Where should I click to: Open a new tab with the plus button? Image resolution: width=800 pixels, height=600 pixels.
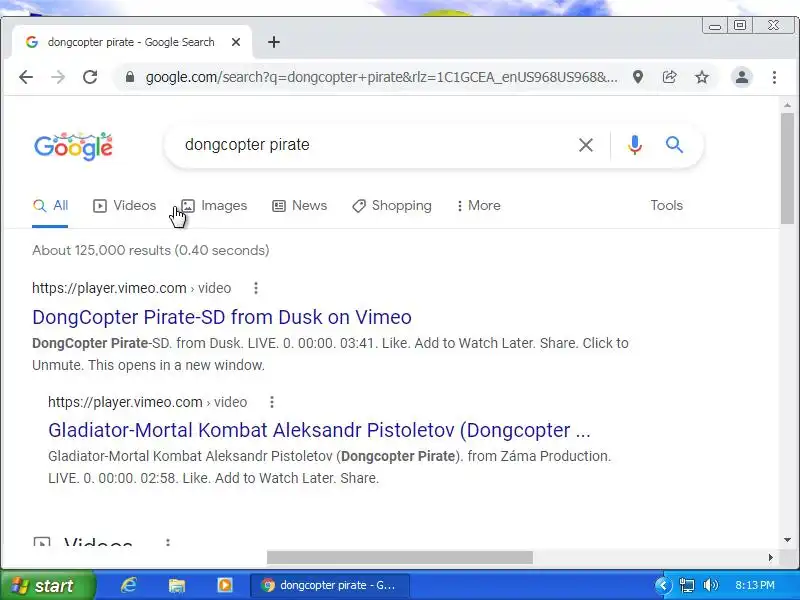pos(274,42)
